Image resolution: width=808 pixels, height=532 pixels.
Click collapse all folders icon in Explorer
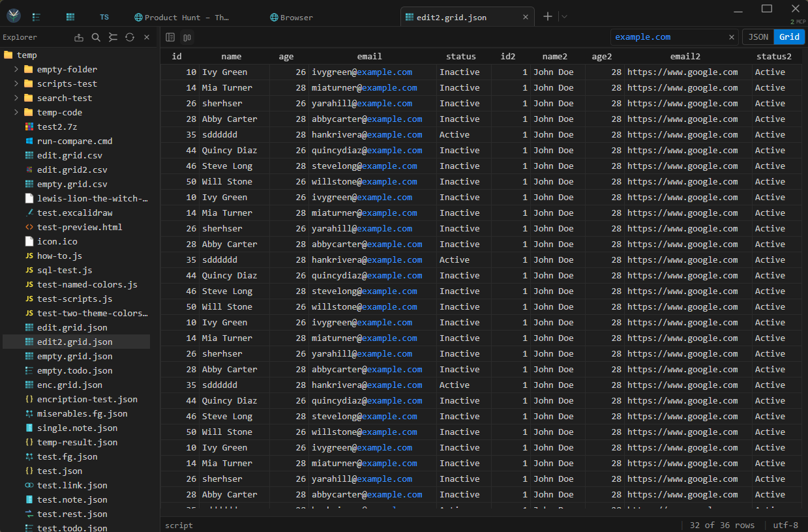[x=113, y=37]
